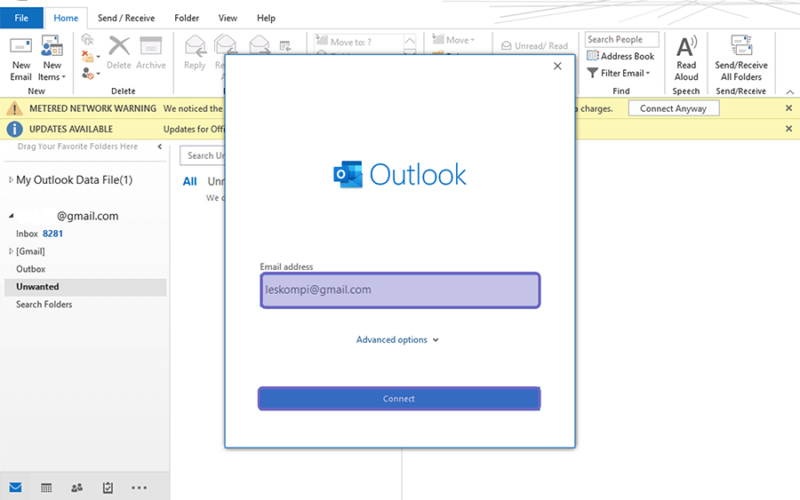Open the Address Book
The width and height of the screenshot is (800, 500).
[x=620, y=56]
